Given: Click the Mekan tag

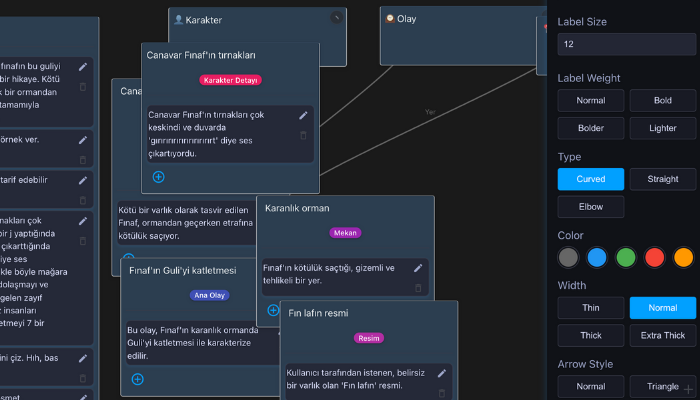Looking at the screenshot, I should coord(345,233).
